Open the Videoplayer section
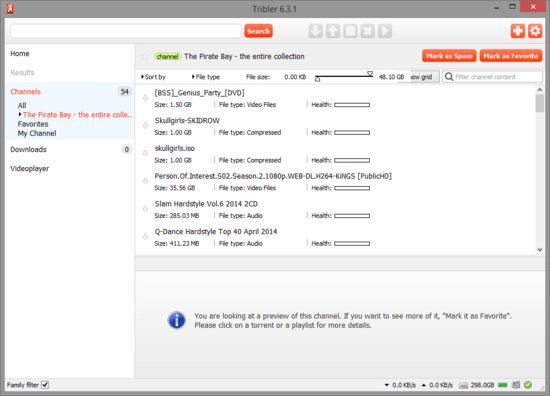This screenshot has height=396, width=550. pos(30,168)
